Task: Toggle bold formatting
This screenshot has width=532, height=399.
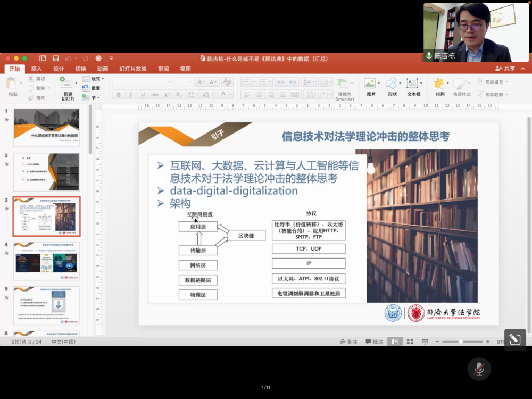Action: (119, 95)
